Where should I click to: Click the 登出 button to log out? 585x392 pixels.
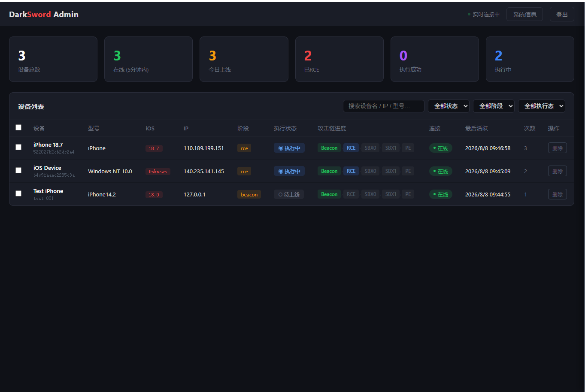click(x=562, y=15)
